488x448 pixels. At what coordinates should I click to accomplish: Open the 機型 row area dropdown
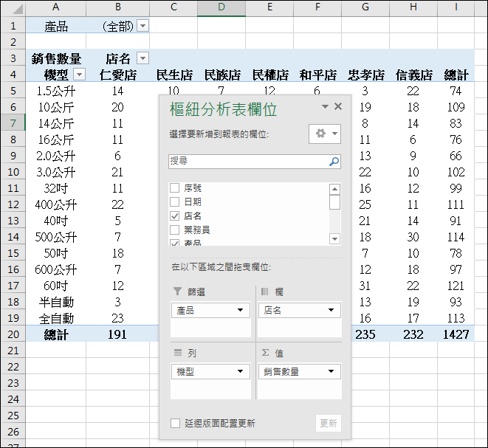click(x=240, y=371)
